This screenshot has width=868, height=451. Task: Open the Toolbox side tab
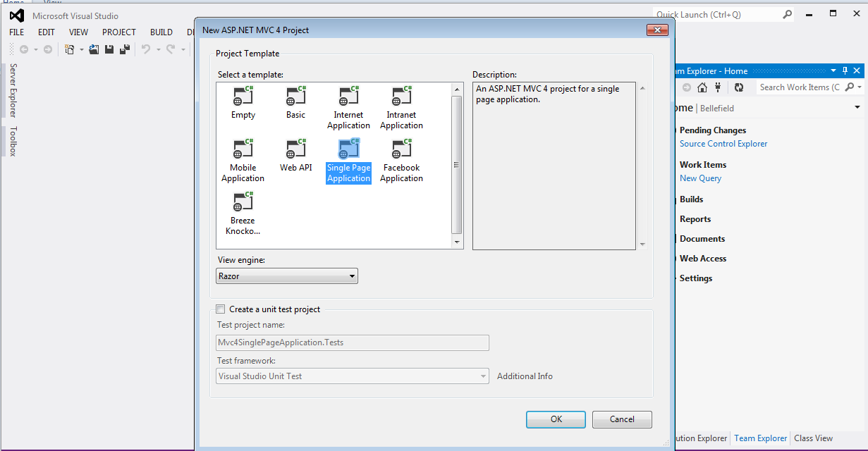coord(12,141)
